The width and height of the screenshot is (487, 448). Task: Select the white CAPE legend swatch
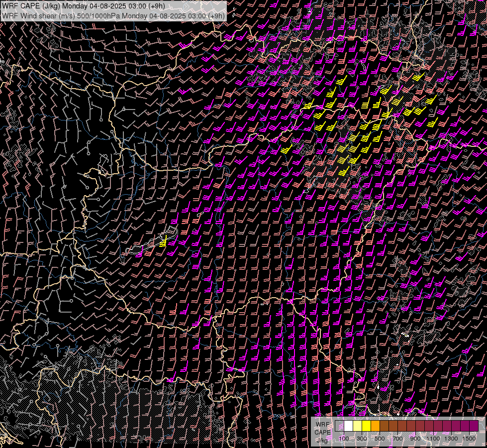coord(349,426)
